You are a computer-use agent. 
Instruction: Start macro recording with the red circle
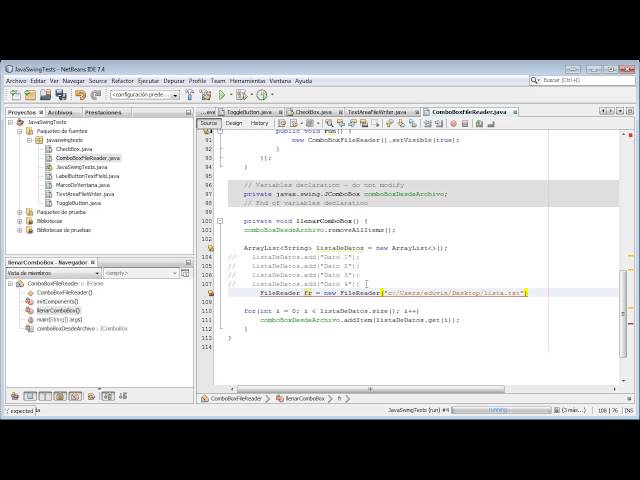coord(453,123)
